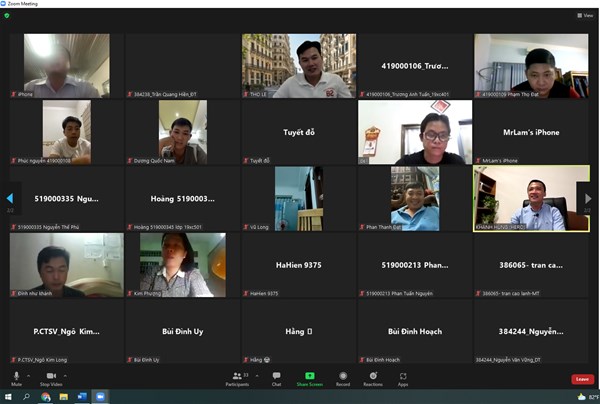Go to previous page of participants
This screenshot has width=600, height=404.
tap(10, 198)
